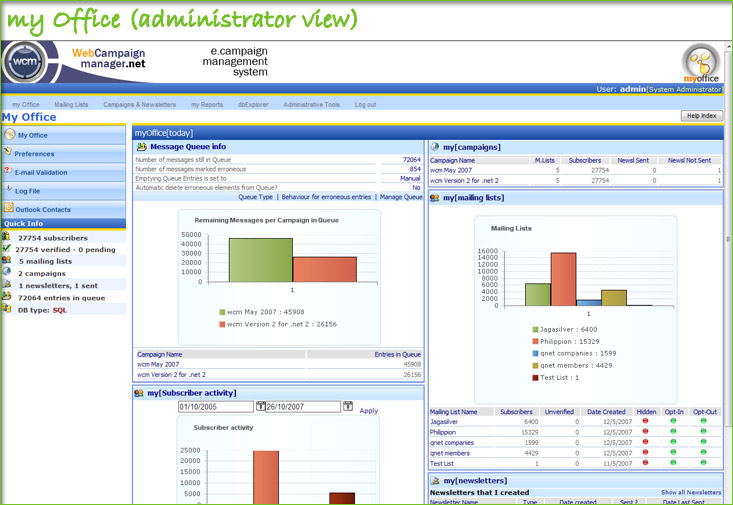Screen dimensions: 733x505
Task: Open calendar picker for end date 26/10/2007
Action: 348,406
